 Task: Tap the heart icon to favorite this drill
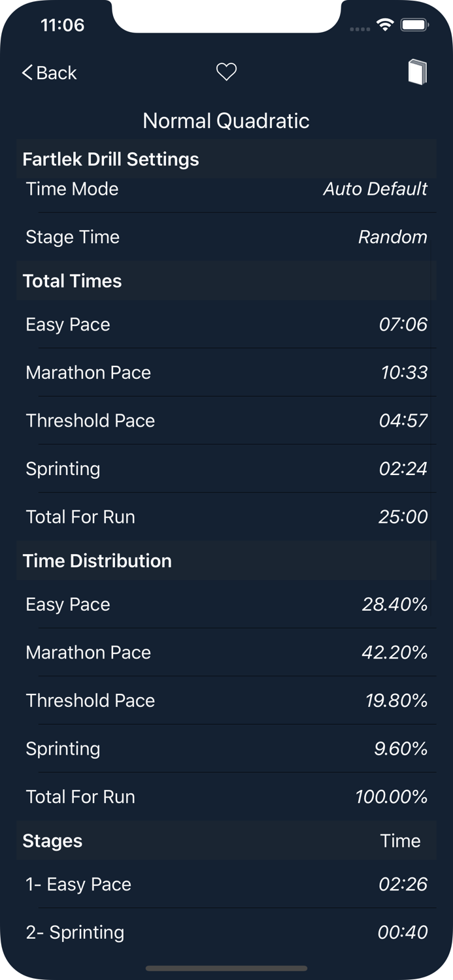(x=226, y=72)
